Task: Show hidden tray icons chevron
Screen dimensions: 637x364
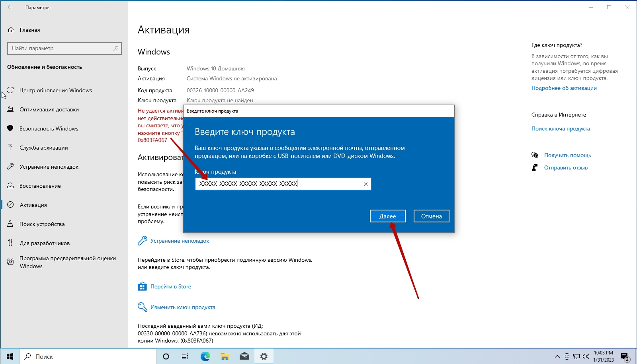Action: pos(557,356)
